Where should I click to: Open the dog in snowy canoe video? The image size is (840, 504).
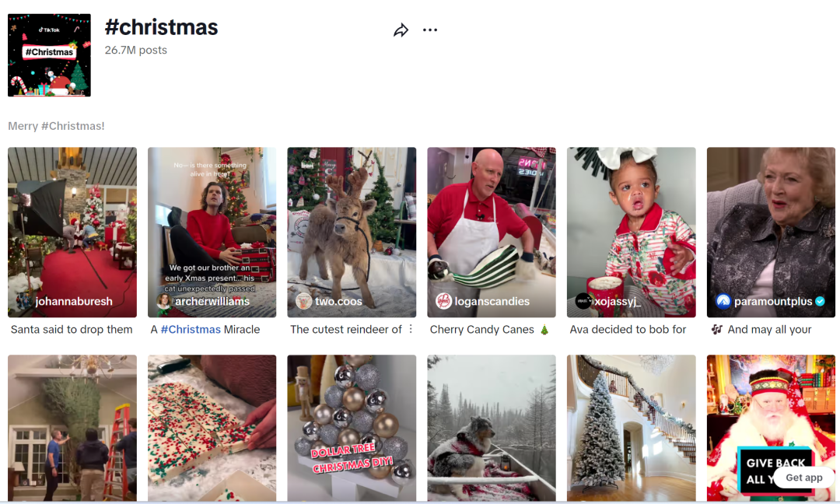tap(492, 426)
